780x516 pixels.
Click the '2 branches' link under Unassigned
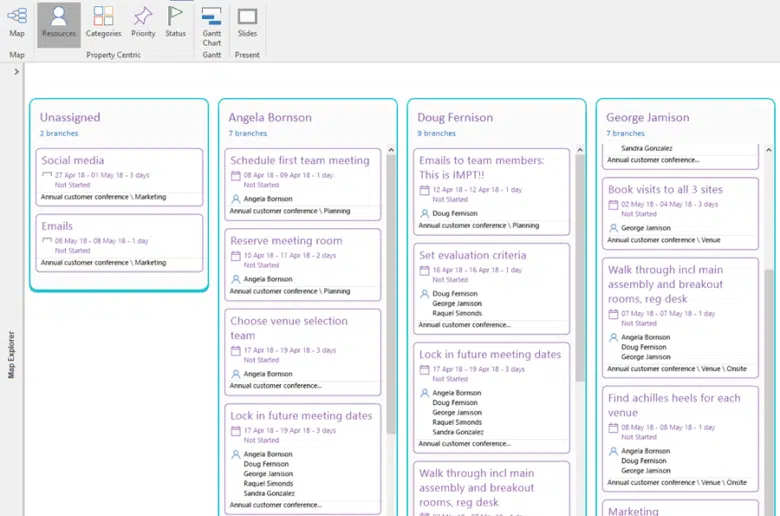[59, 133]
